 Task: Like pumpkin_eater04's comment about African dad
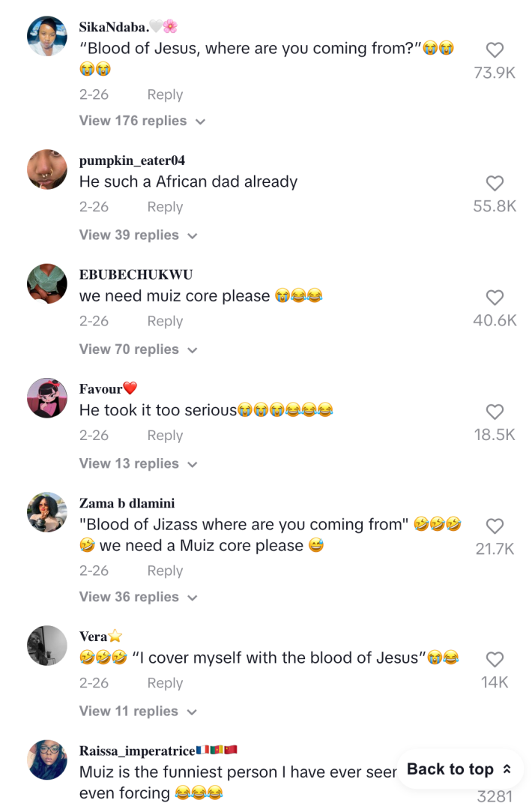click(x=495, y=184)
